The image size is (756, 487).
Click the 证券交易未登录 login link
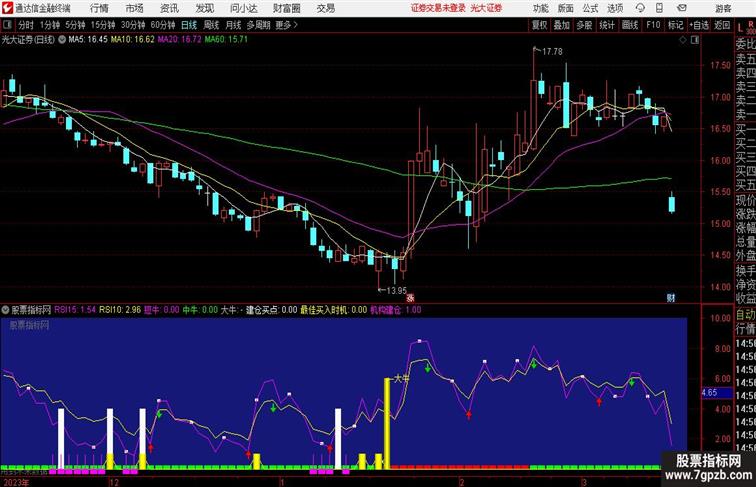pyautogui.click(x=438, y=8)
